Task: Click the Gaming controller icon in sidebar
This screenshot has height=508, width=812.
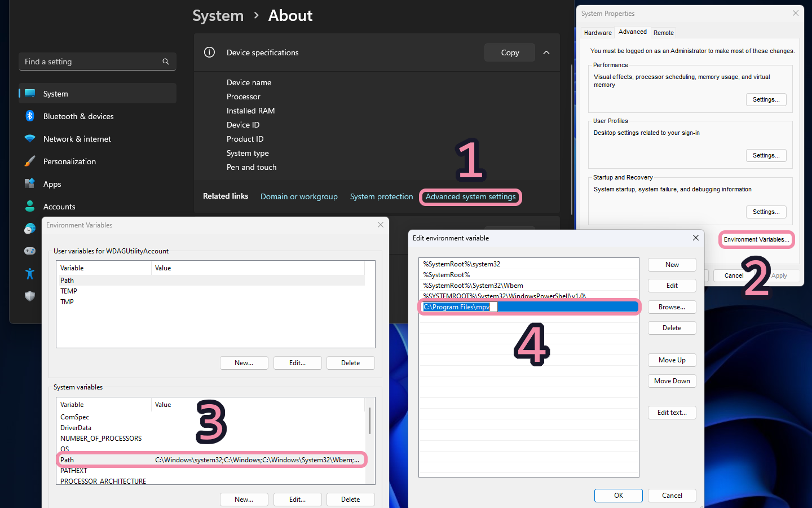Action: pyautogui.click(x=30, y=251)
